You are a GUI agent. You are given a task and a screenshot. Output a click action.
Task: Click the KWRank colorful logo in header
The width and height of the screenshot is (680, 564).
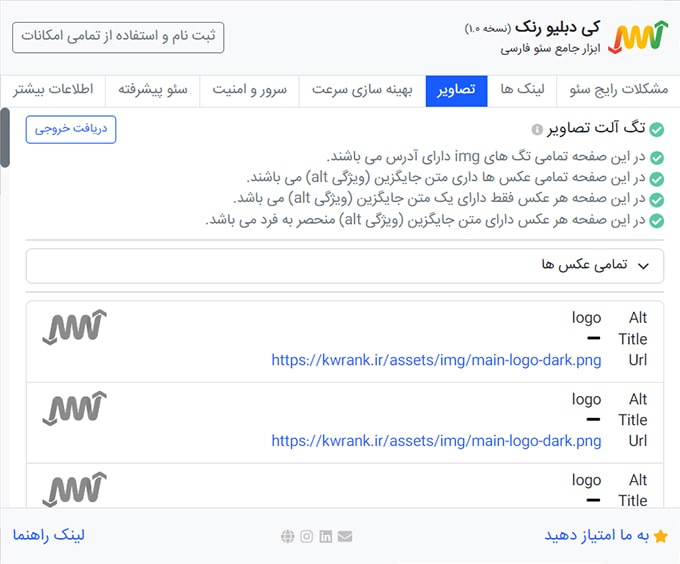[638, 37]
